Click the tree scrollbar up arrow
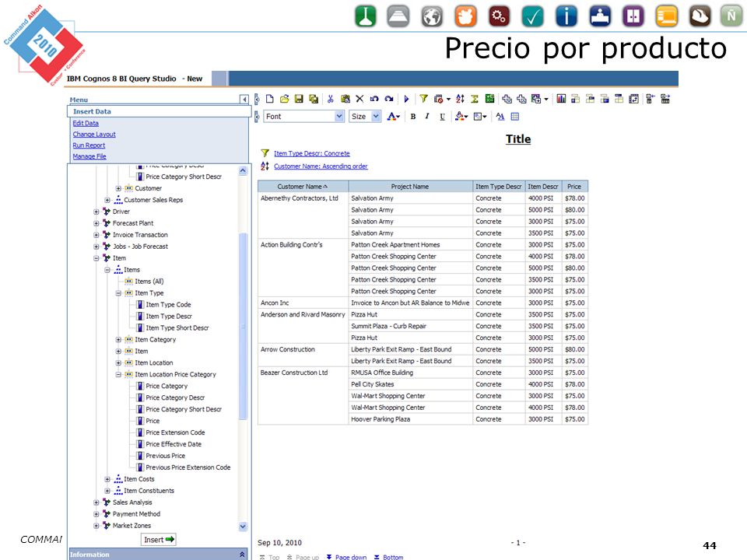The height and width of the screenshot is (560, 747). click(243, 170)
